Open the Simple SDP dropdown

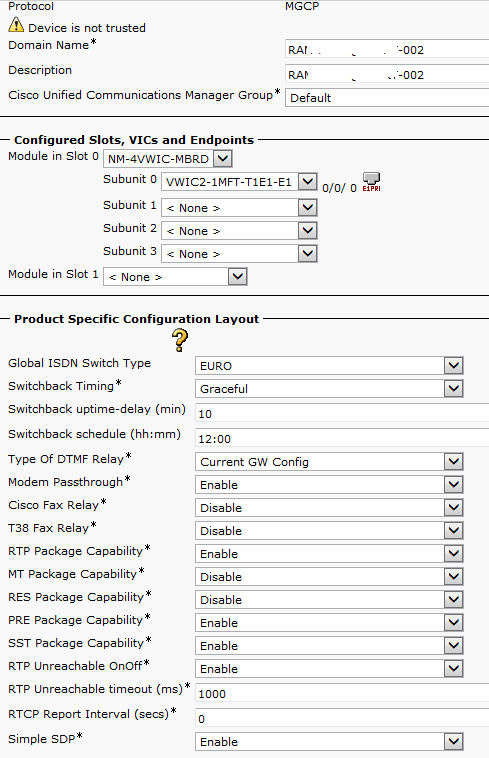329,742
